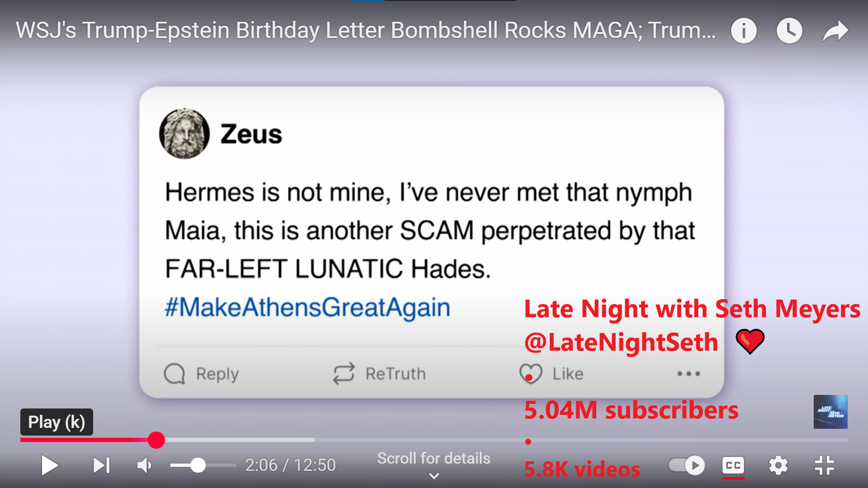The image size is (868, 488).
Task: Share the video with the arrow icon
Action: point(835,31)
